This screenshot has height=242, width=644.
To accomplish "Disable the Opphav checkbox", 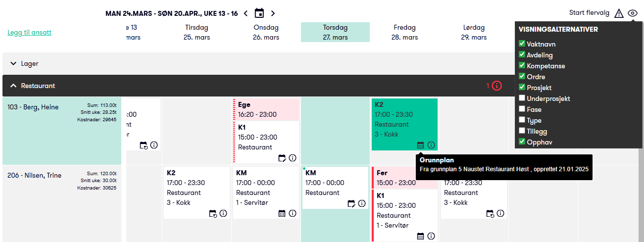I will click(x=522, y=142).
